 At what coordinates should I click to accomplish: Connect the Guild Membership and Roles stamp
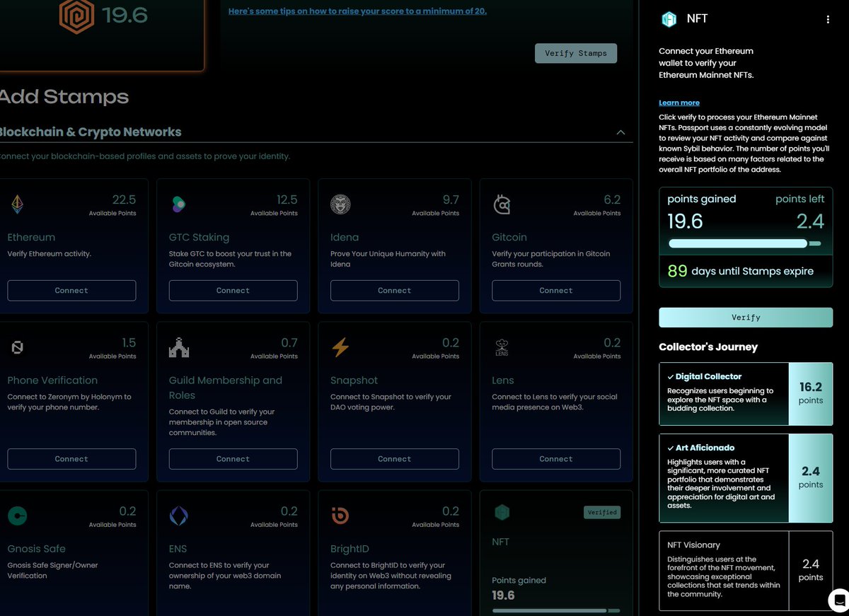click(x=233, y=459)
